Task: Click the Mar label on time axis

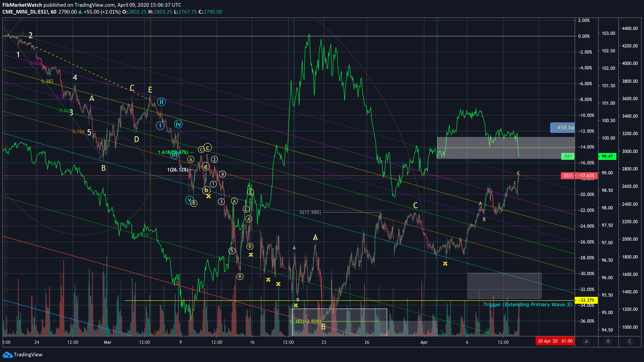Action: tap(107, 342)
